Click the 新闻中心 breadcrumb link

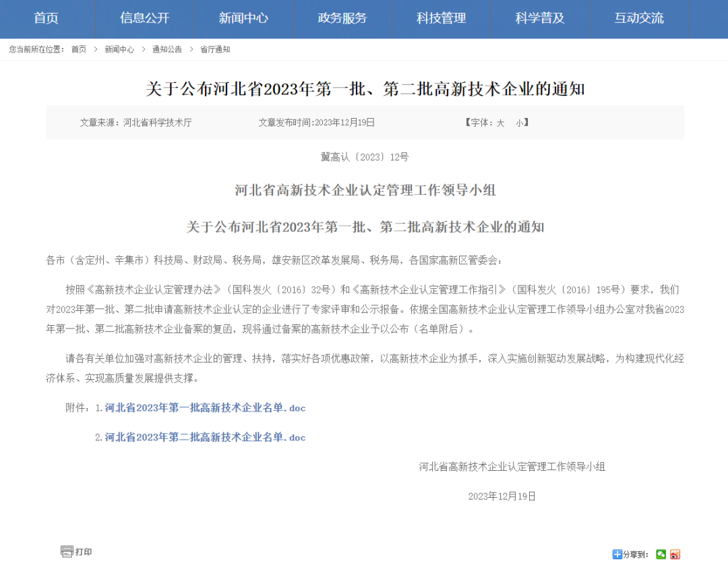(x=119, y=49)
